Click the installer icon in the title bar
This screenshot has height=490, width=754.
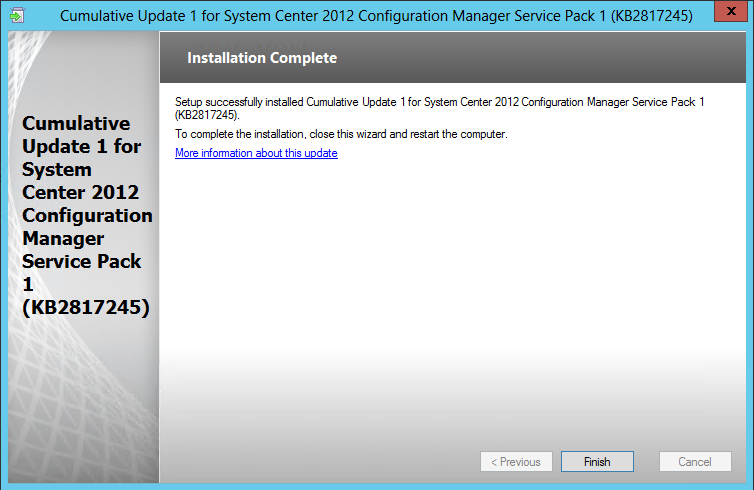click(x=17, y=15)
